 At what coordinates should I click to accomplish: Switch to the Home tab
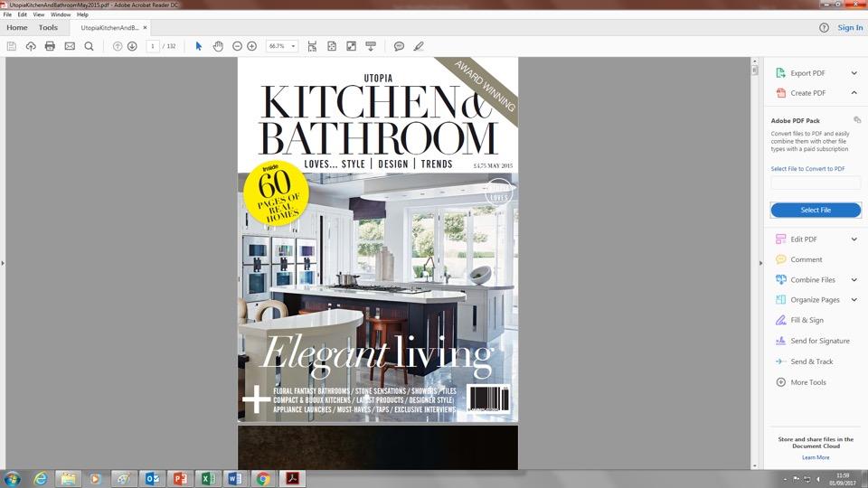point(17,28)
